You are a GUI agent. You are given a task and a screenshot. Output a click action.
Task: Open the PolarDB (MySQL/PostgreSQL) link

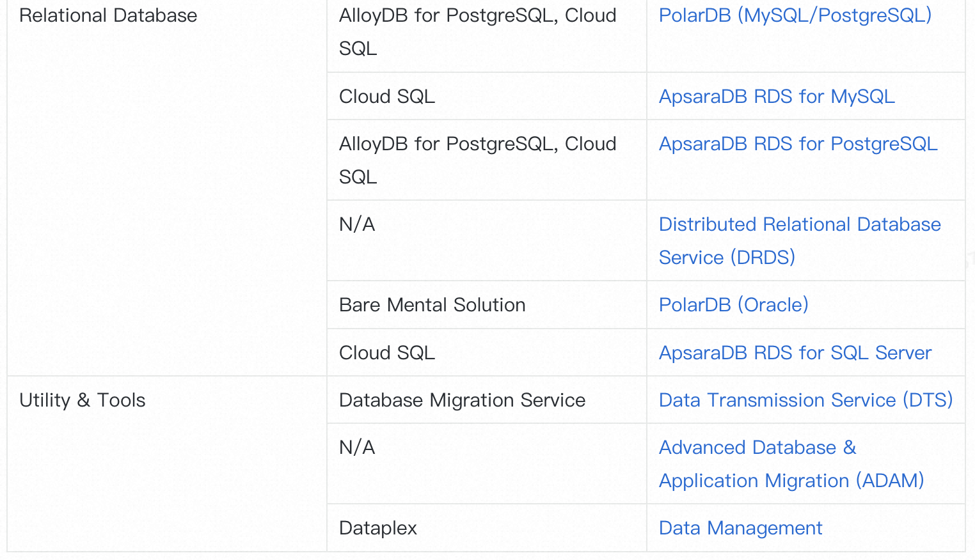[x=795, y=15]
